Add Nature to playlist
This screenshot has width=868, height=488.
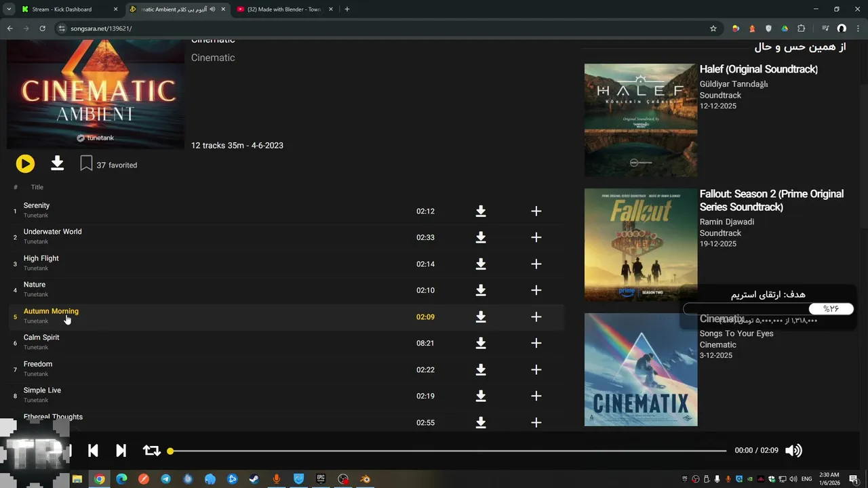pyautogui.click(x=536, y=291)
